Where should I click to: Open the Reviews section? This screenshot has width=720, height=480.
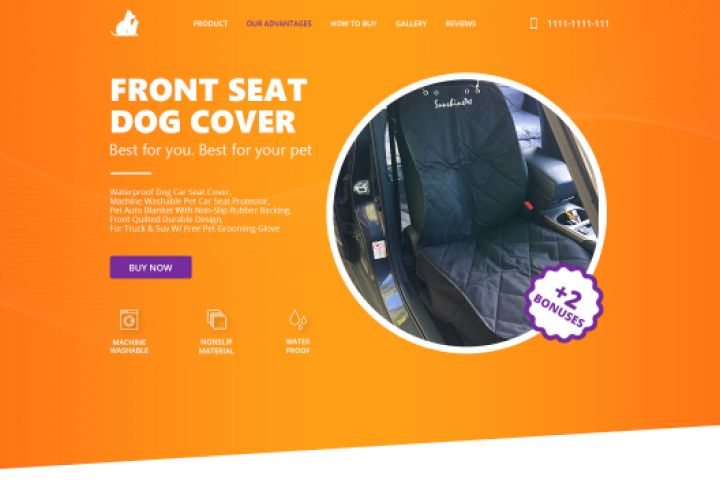tap(461, 23)
